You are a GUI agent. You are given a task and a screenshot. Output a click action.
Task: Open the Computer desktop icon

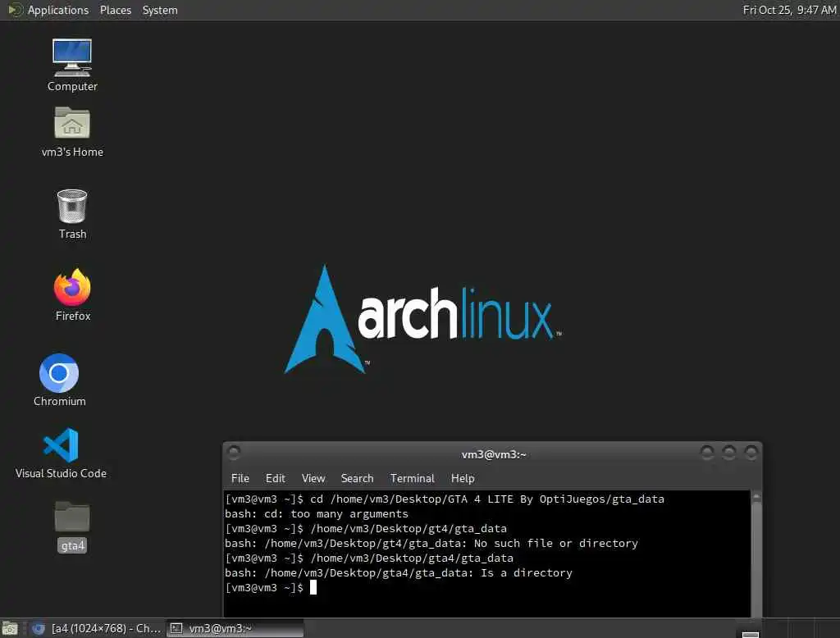click(72, 66)
